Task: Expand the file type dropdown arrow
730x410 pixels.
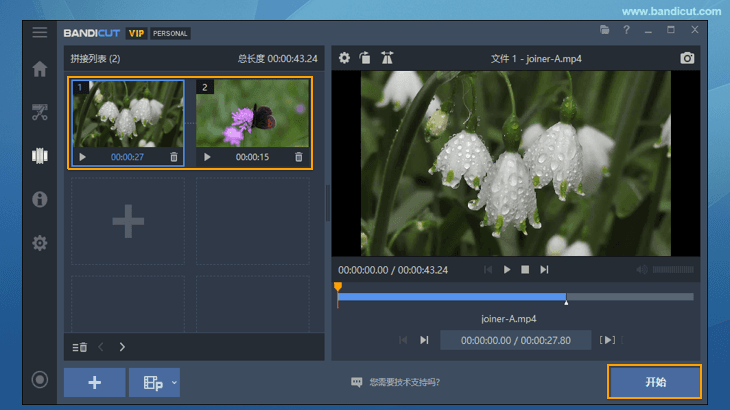Action: pyautogui.click(x=174, y=382)
